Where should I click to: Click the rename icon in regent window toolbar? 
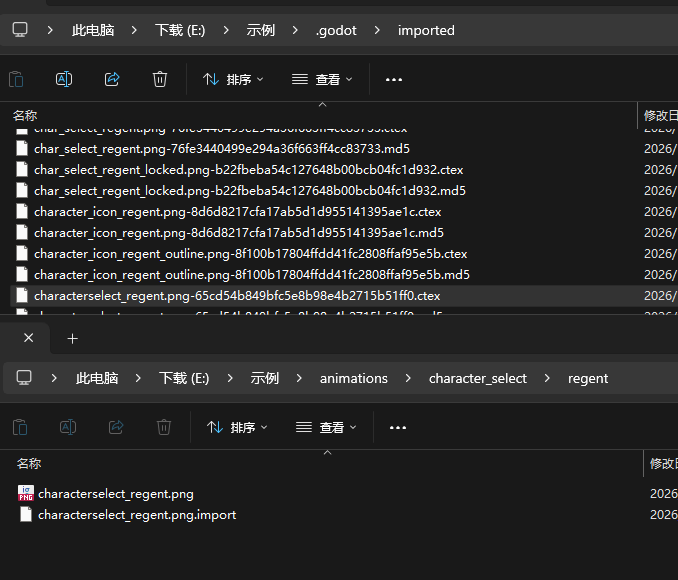(x=68, y=427)
